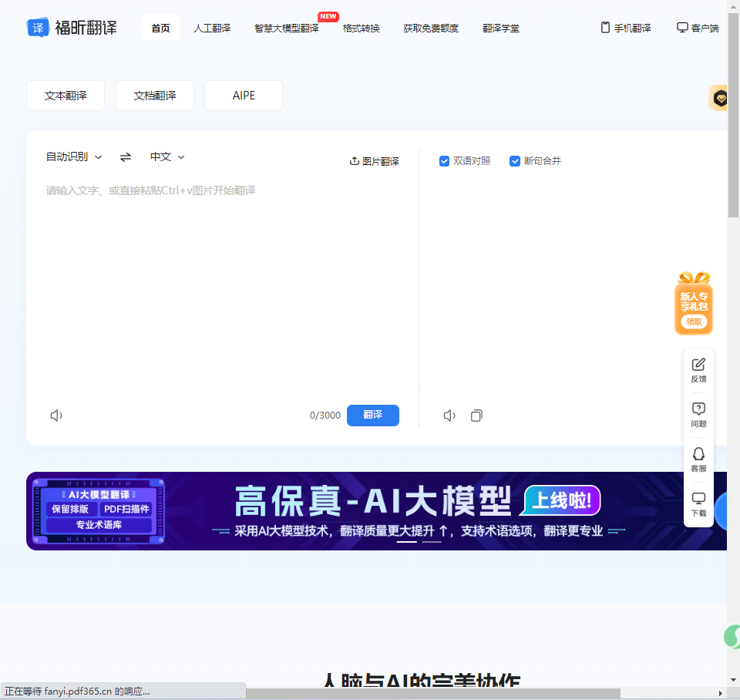This screenshot has width=740, height=700.
Task: Click the browser status bar loading text
Action: [x=77, y=691]
